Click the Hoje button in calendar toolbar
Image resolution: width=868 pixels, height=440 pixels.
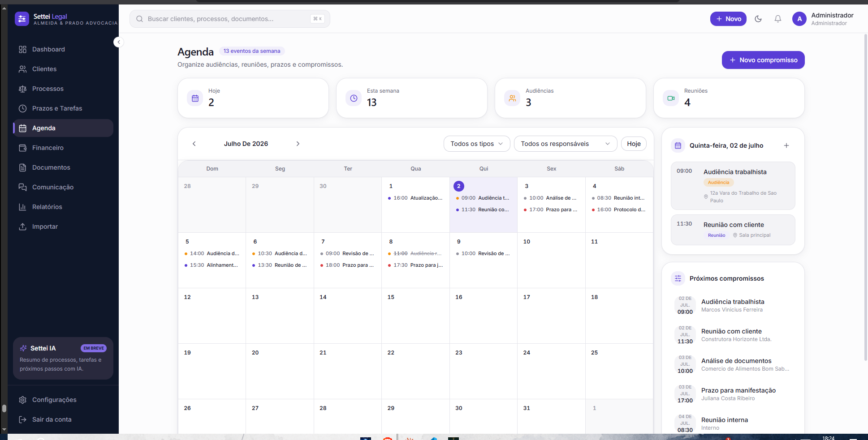click(634, 144)
